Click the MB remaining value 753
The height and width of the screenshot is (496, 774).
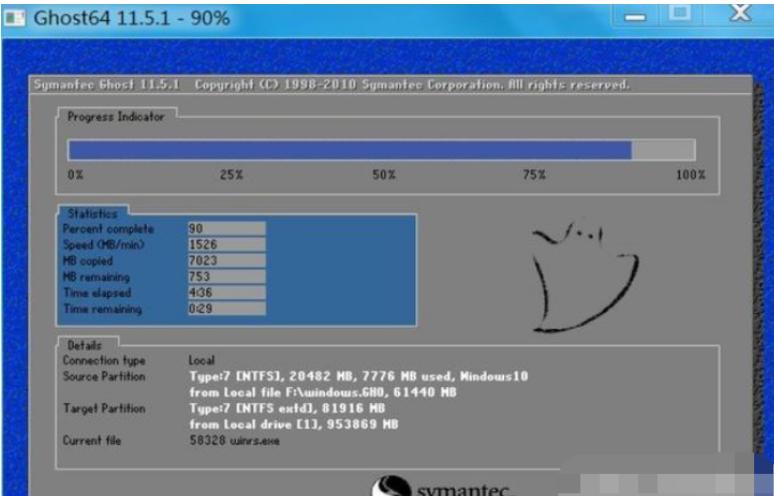click(227, 276)
